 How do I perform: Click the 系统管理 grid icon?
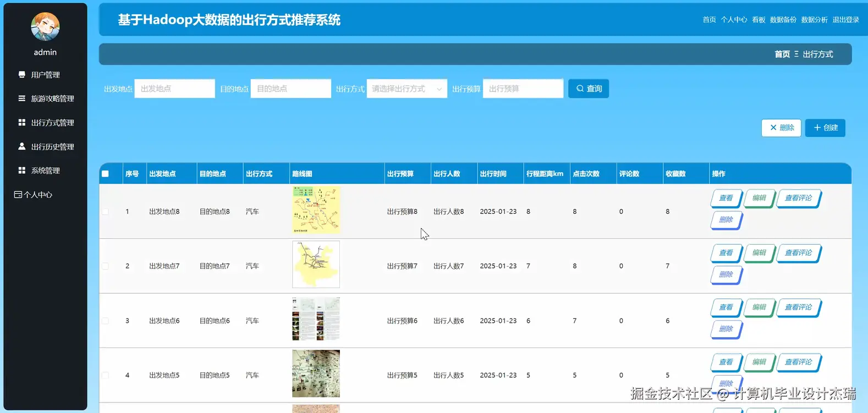tap(22, 170)
